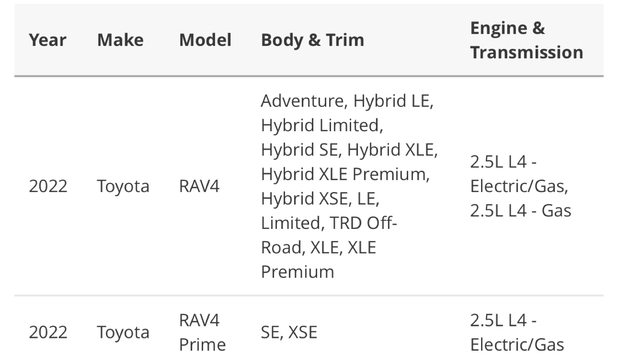Click the Body & Trim column header
This screenshot has height=364, width=618.
point(312,40)
